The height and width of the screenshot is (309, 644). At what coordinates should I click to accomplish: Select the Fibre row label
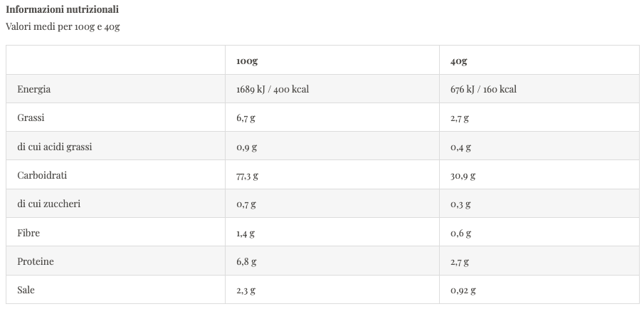pos(28,233)
